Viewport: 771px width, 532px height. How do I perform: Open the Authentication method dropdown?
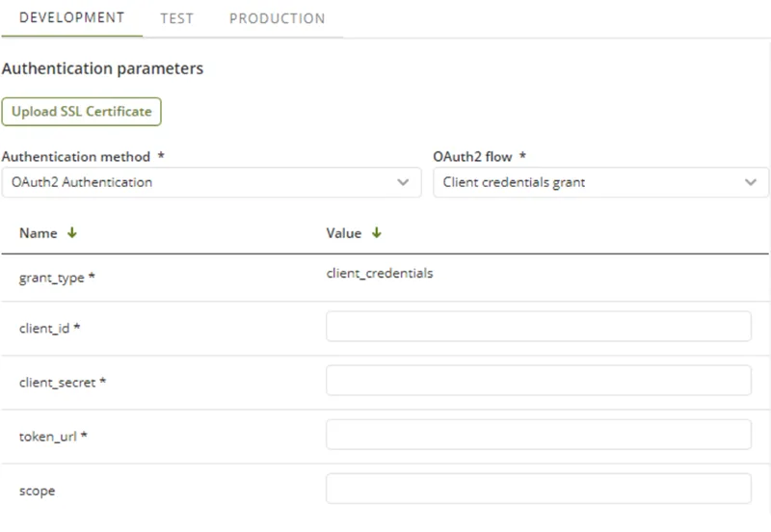coord(211,182)
